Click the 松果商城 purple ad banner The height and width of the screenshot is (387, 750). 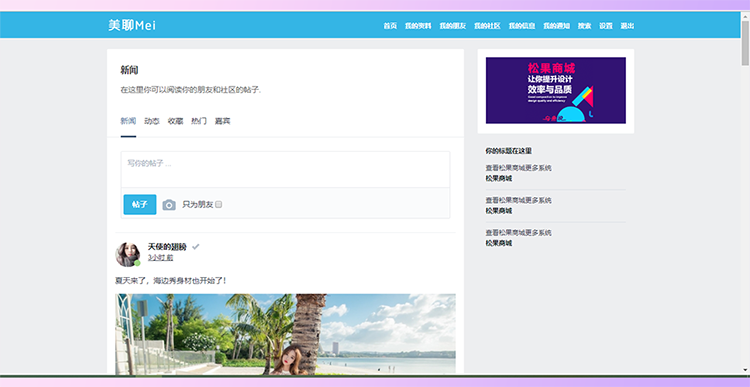tap(556, 90)
